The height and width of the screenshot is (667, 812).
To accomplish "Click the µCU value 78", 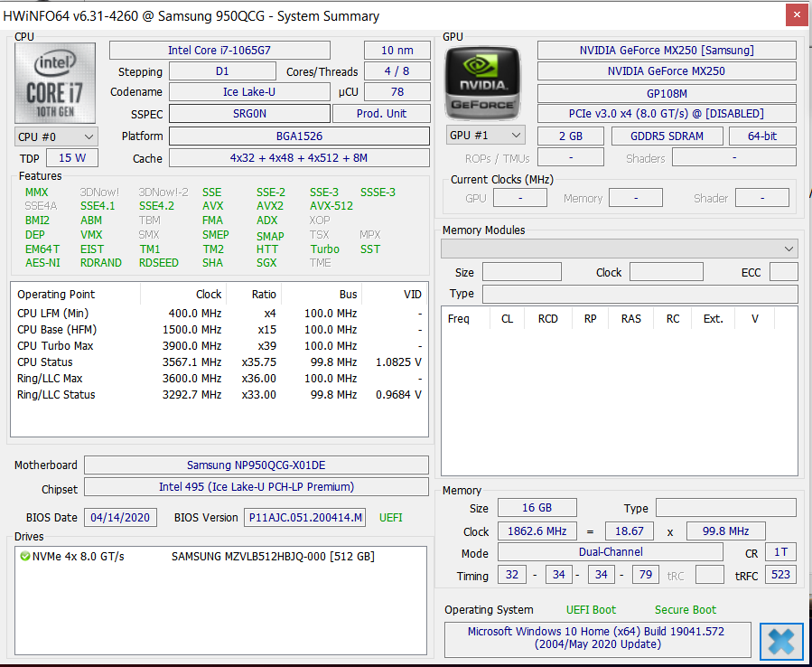I will coord(397,91).
